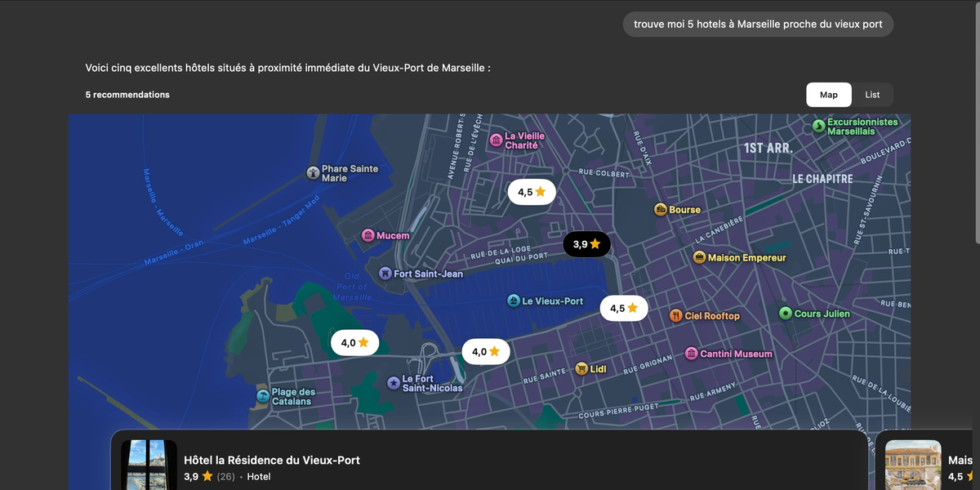Select the Fort Saint-Jean fort icon
The width and height of the screenshot is (980, 490).
(x=385, y=274)
